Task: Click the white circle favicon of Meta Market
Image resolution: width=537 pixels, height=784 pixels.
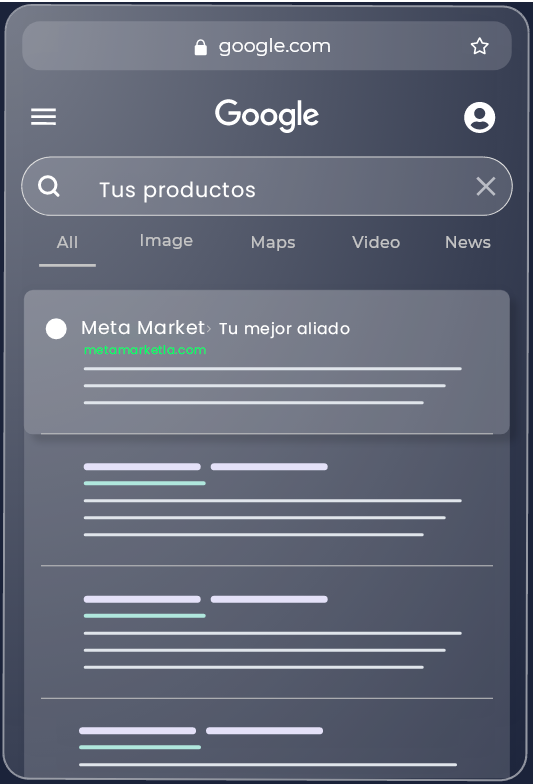Action: pos(56,329)
